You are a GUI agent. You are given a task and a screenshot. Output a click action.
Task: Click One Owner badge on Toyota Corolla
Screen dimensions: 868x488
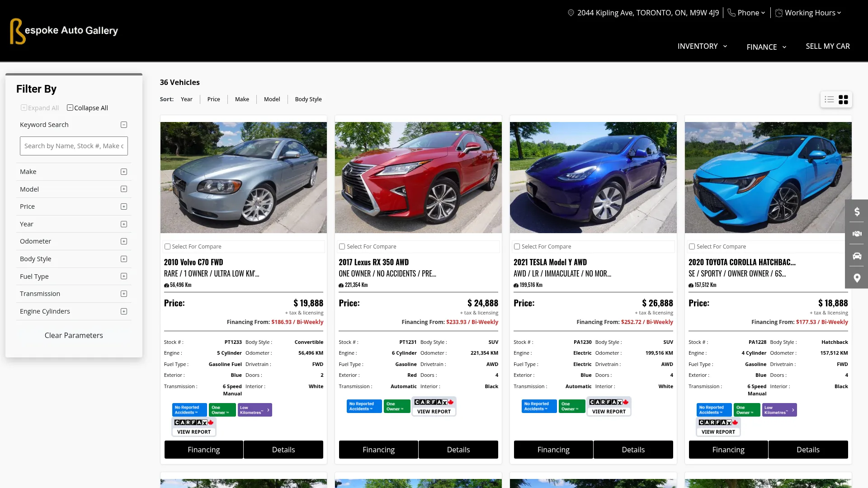[x=747, y=410]
